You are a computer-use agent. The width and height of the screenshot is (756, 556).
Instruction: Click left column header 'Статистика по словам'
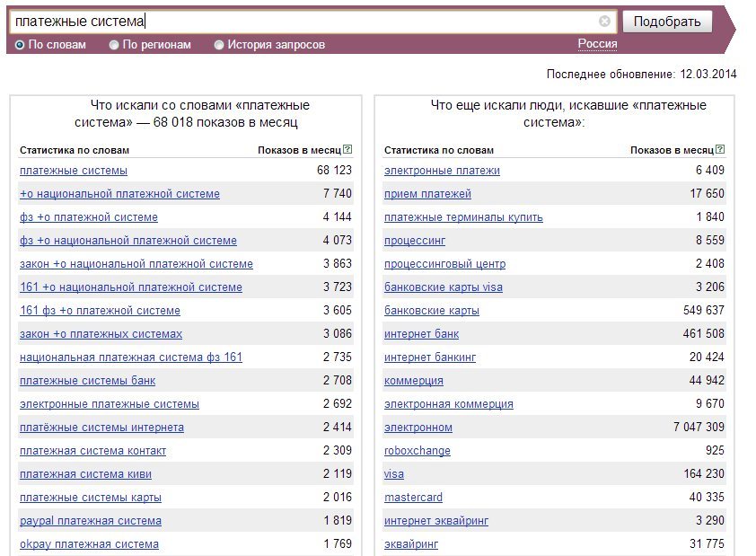(75, 151)
